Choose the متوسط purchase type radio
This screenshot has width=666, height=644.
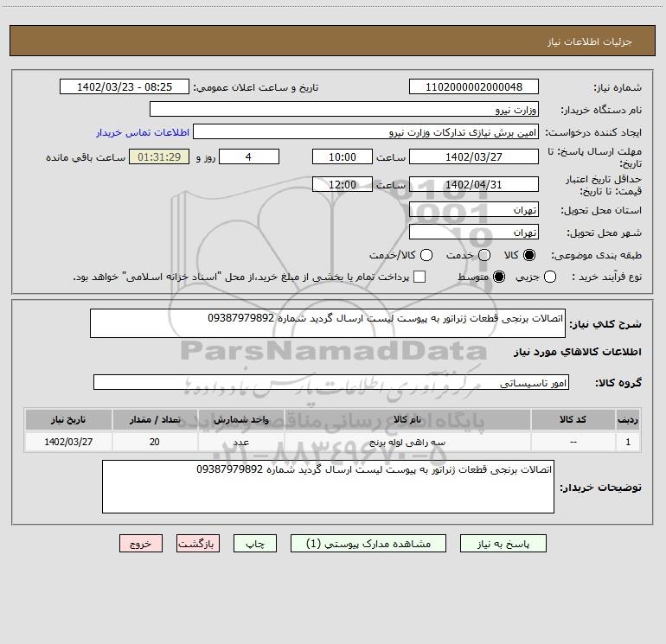coord(499,277)
